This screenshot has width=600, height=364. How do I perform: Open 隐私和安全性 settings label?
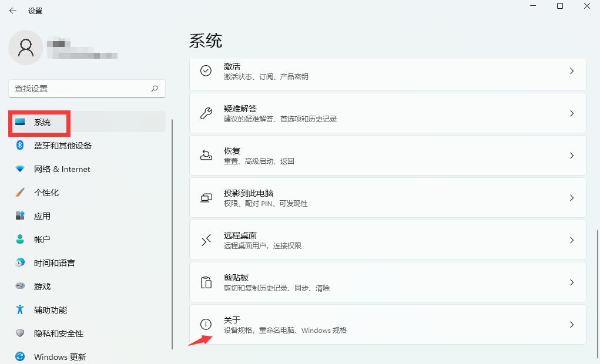point(59,333)
